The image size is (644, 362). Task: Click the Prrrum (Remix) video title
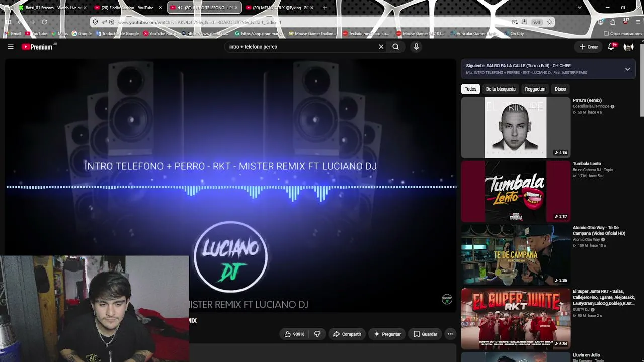587,100
